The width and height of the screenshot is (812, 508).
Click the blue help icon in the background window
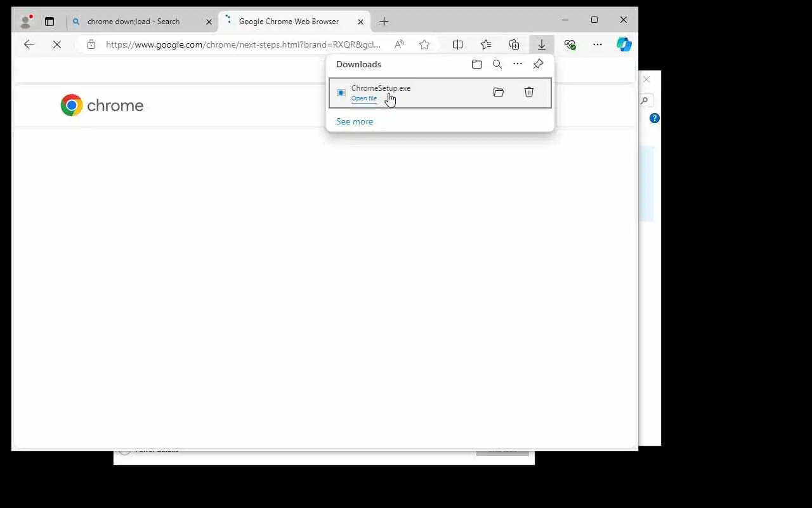(655, 118)
